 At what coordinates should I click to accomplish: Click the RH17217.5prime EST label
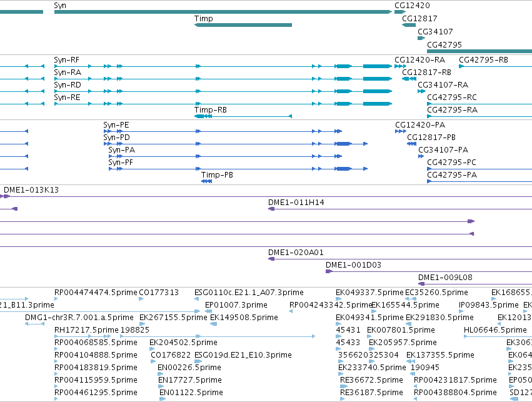(86, 330)
